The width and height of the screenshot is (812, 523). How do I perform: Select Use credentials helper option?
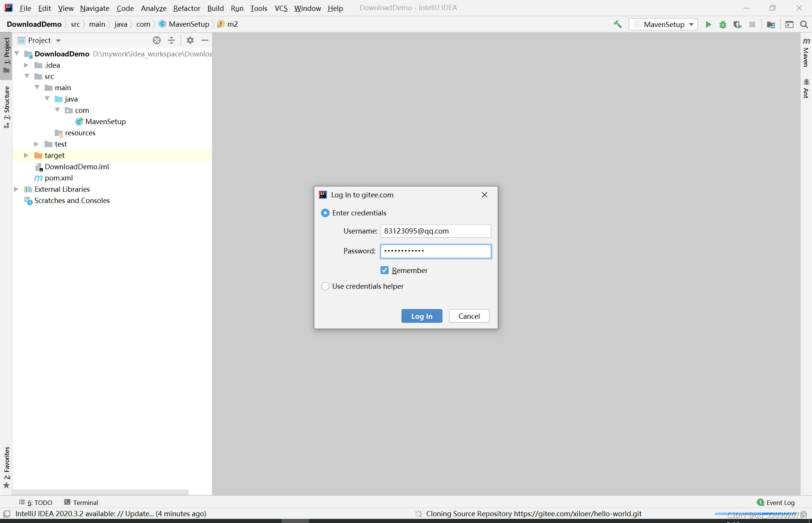point(325,286)
